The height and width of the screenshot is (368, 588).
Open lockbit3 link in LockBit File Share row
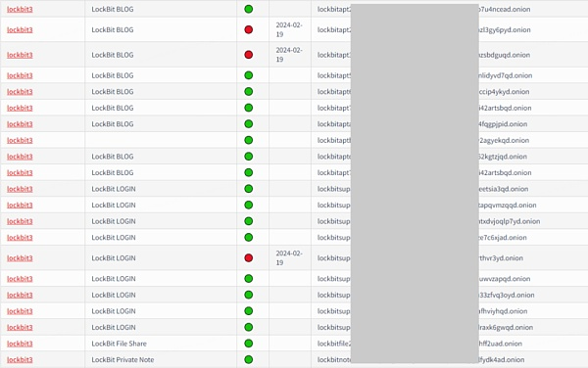tap(20, 344)
